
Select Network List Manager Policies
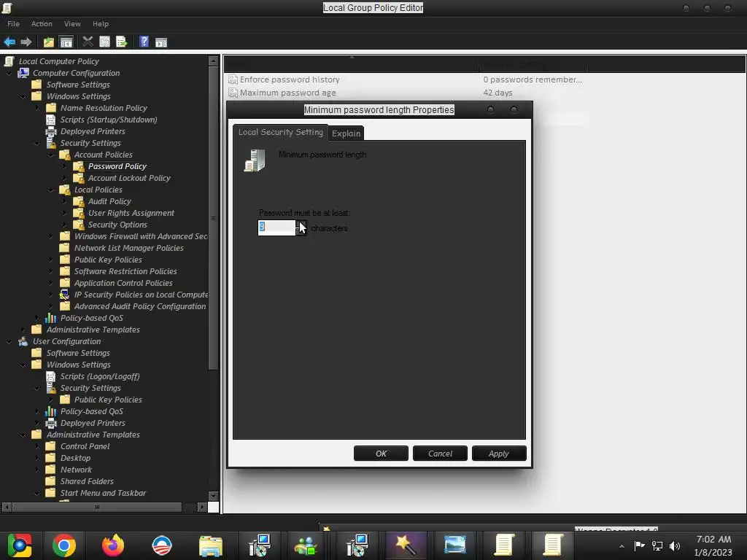[x=128, y=248]
